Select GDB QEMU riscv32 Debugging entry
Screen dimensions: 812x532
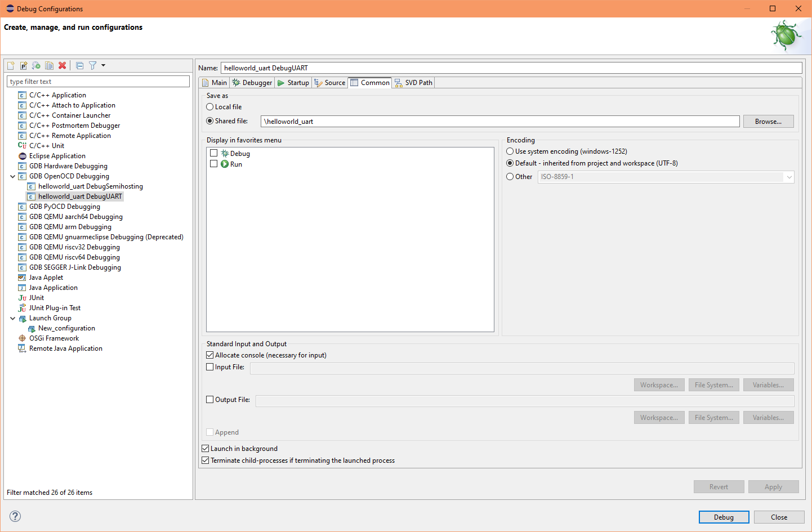[74, 247]
